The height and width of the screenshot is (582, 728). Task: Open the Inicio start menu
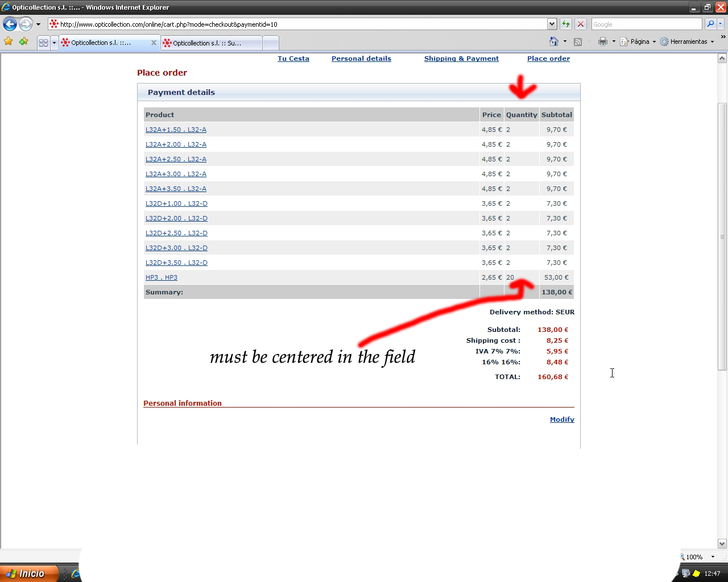[x=30, y=573]
